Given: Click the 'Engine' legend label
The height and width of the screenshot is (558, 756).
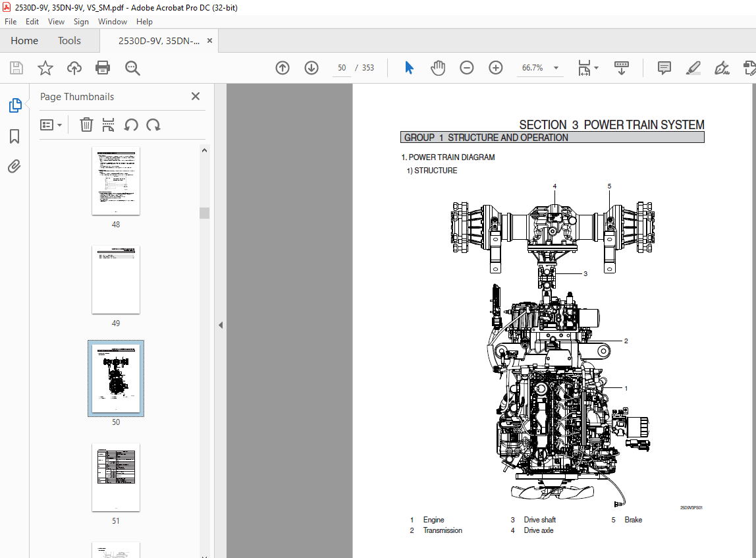Looking at the screenshot, I should click(433, 520).
